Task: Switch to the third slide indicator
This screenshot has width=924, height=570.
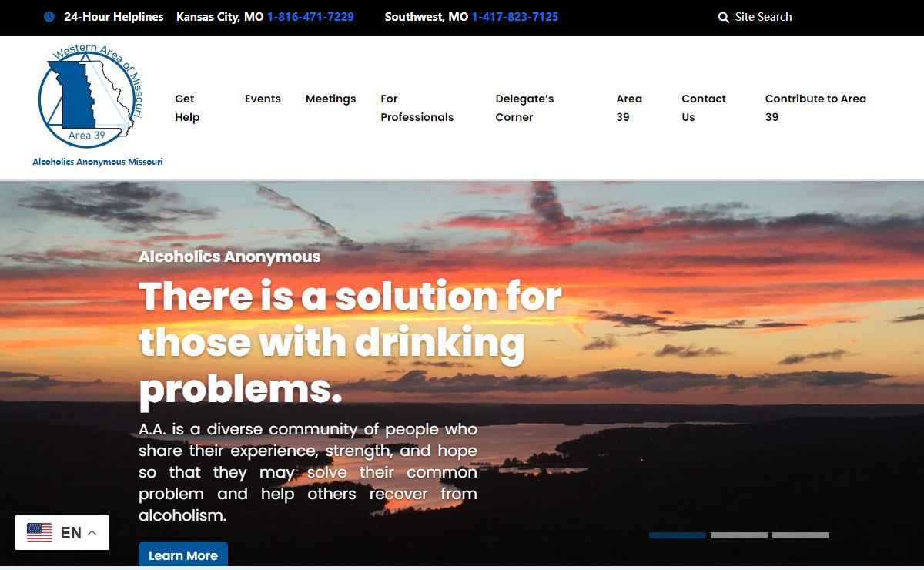Action: (801, 535)
